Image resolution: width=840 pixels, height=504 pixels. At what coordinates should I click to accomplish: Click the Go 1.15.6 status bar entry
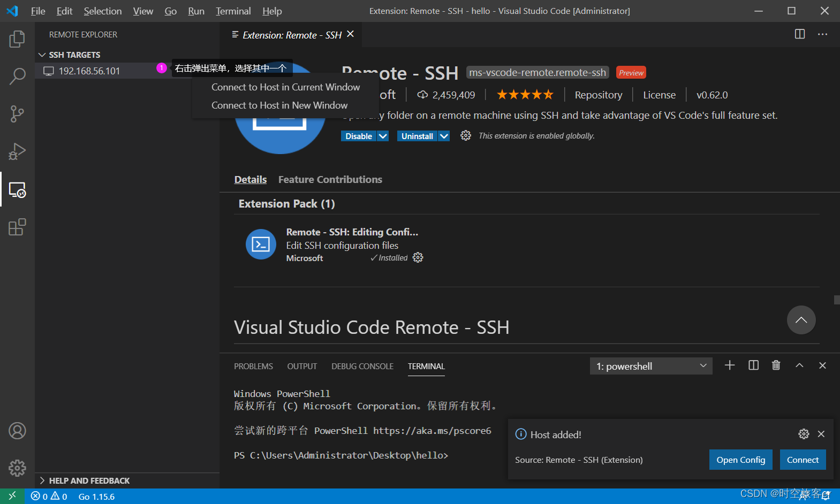[x=96, y=497]
